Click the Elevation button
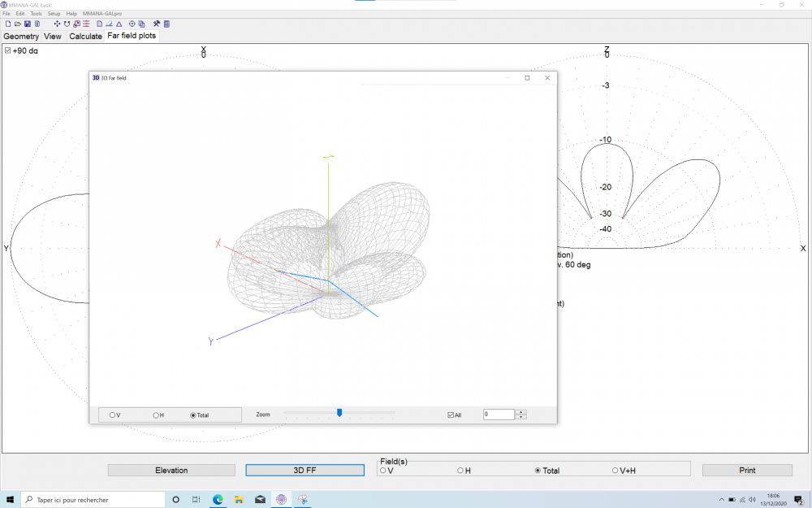Image resolution: width=812 pixels, height=508 pixels. pos(171,471)
